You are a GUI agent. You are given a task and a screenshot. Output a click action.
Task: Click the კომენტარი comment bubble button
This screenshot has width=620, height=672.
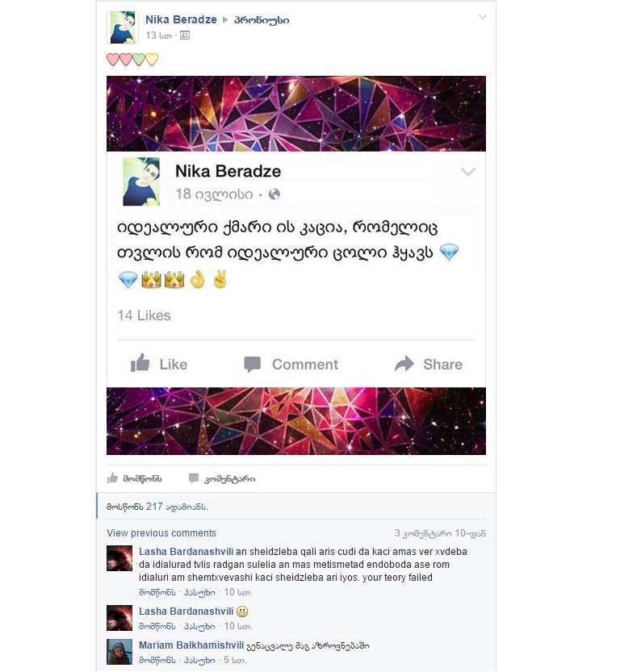222,478
